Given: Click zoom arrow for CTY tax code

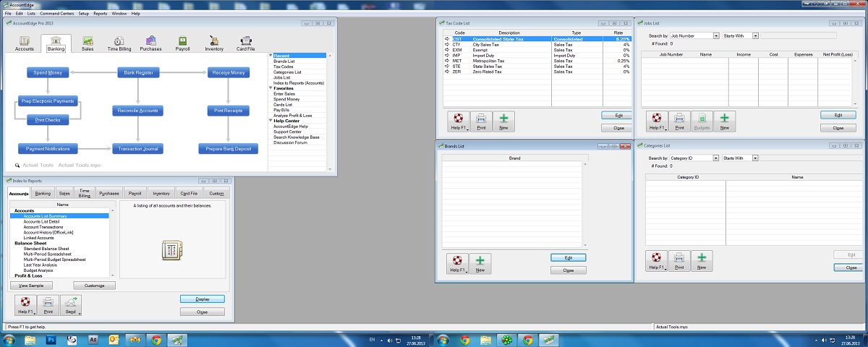Looking at the screenshot, I should 447,44.
